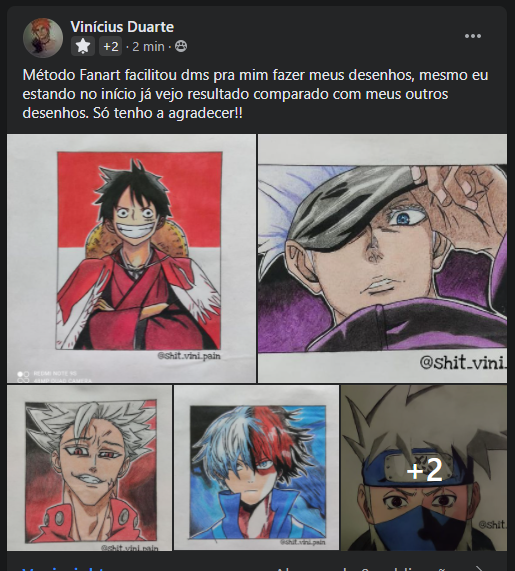Open the Luffy red kimono drawing

(131, 258)
